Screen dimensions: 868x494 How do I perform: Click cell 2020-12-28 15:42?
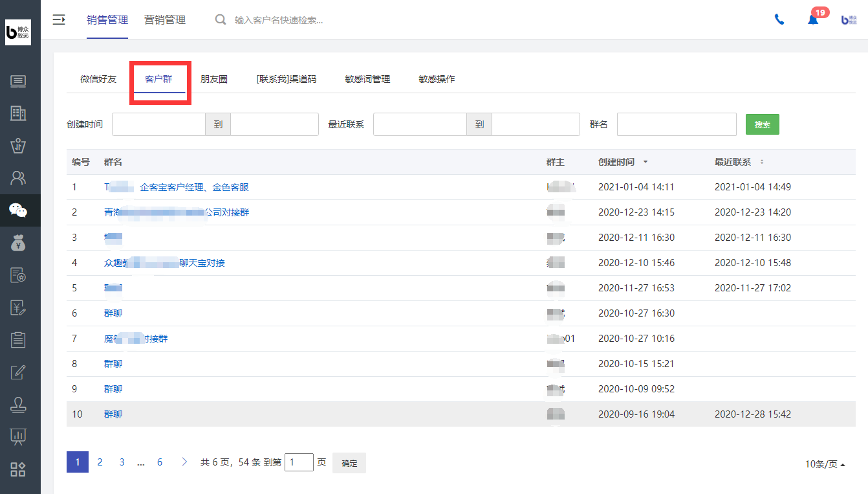pos(753,414)
